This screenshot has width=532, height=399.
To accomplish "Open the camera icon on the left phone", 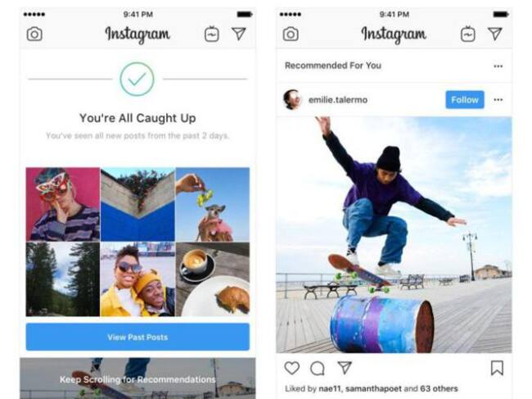I will coord(34,34).
